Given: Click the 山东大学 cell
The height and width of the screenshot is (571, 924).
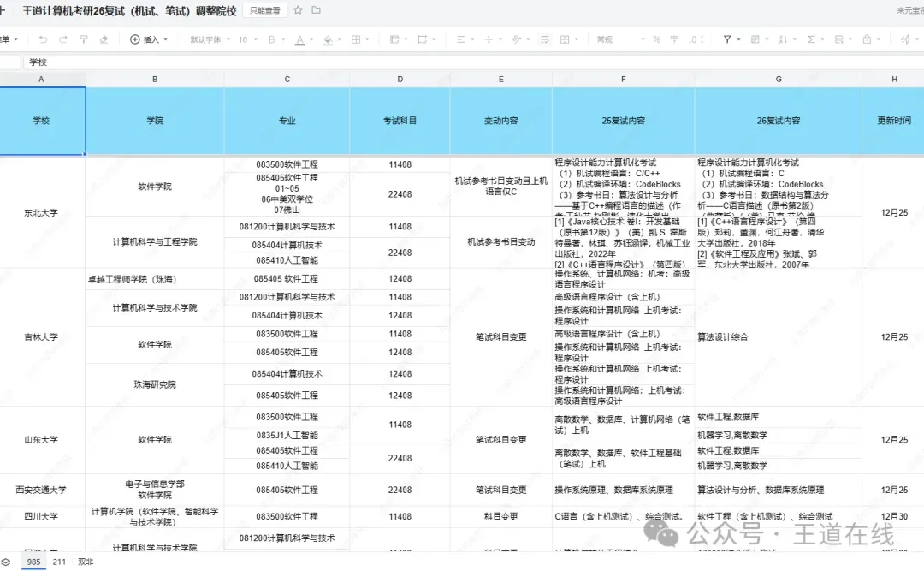Looking at the screenshot, I should [x=41, y=439].
